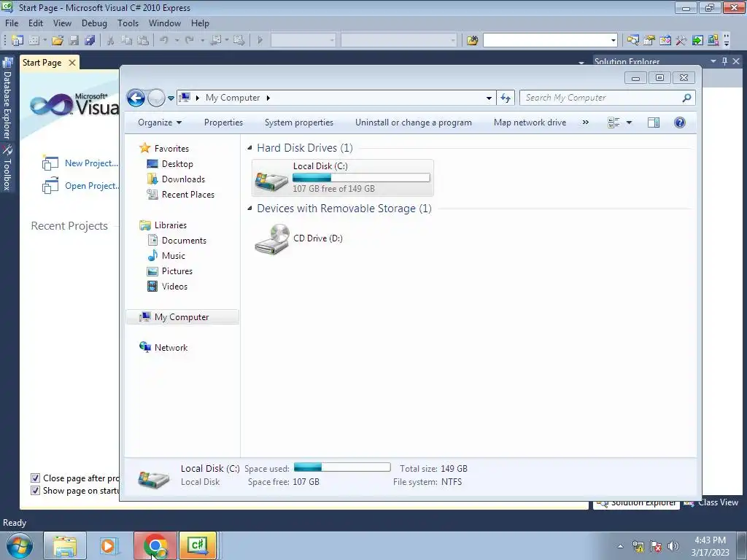The image size is (747, 560).
Task: Click the New Project toolbar icon
Action: point(18,41)
